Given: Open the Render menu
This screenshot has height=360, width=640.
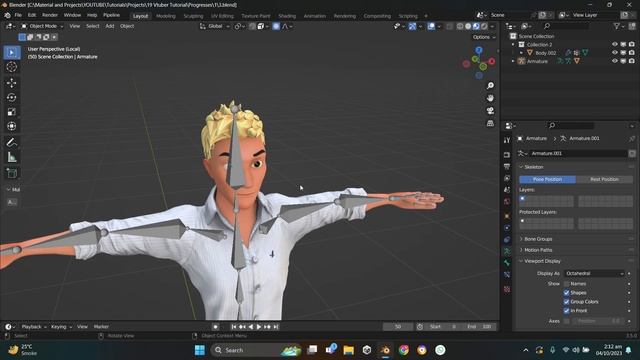Looking at the screenshot, I should pos(50,15).
